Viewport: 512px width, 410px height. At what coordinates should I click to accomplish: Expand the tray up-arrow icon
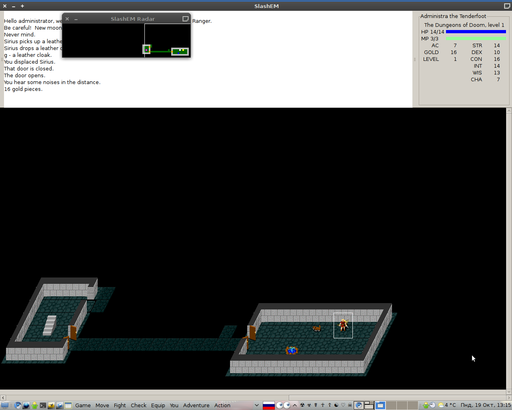[x=295, y=405]
